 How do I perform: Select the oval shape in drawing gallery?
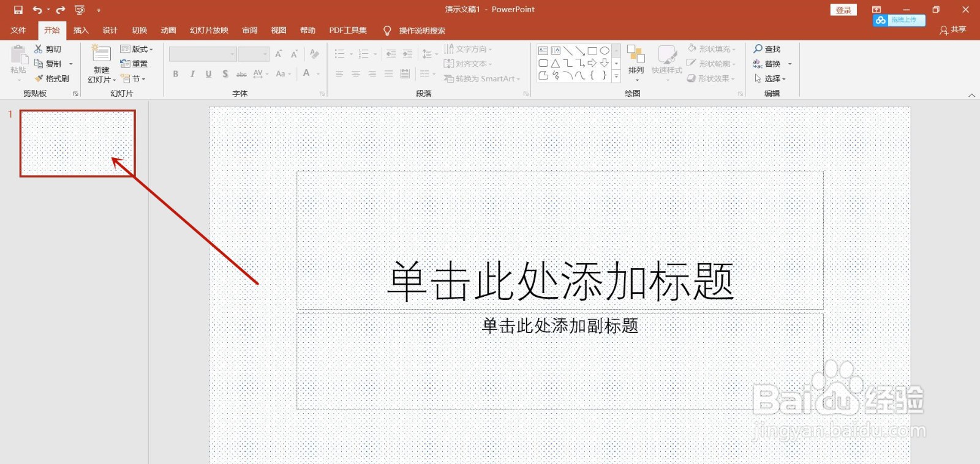pos(605,51)
